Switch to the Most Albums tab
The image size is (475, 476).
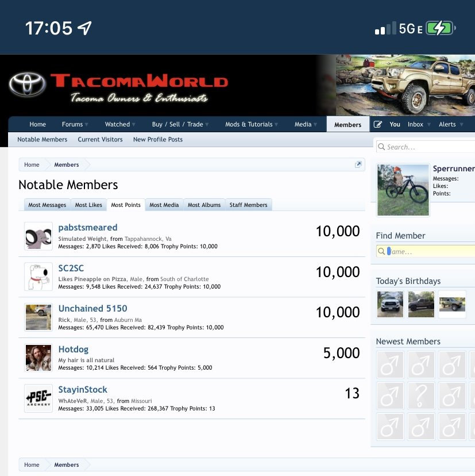[204, 205]
